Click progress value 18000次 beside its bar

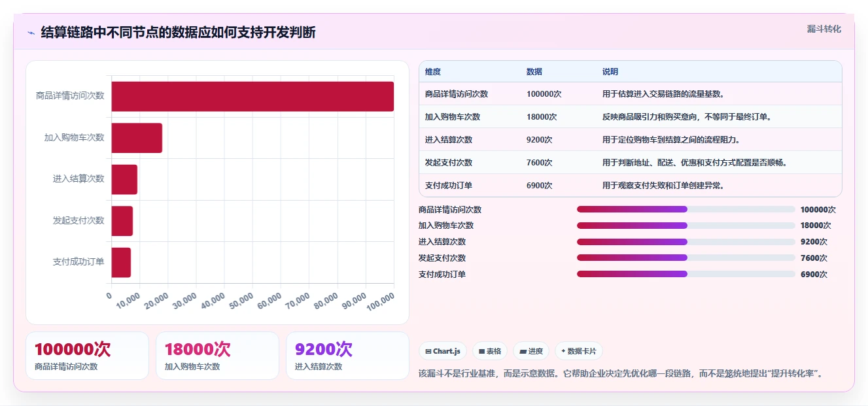[x=816, y=226]
